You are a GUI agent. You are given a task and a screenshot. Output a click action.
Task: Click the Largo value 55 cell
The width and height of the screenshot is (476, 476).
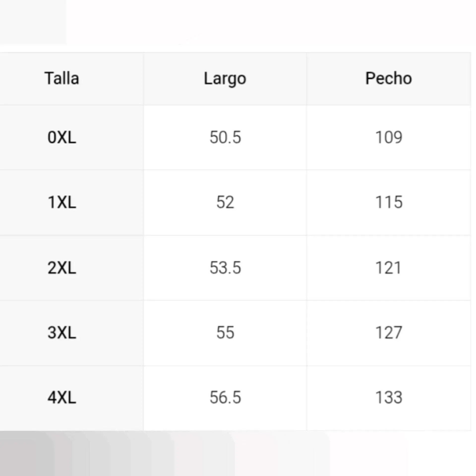point(225,333)
